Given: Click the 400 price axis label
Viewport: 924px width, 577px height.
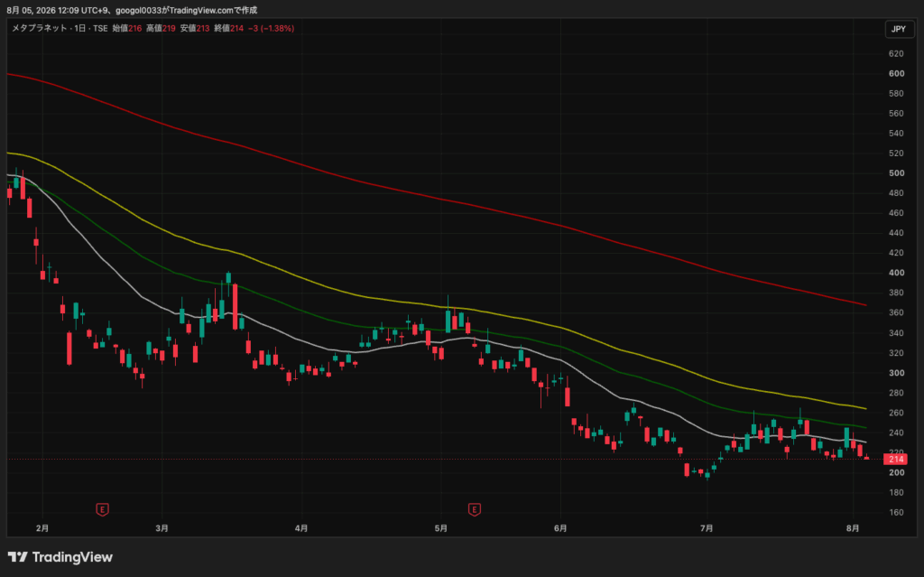Looking at the screenshot, I should pyautogui.click(x=896, y=274).
